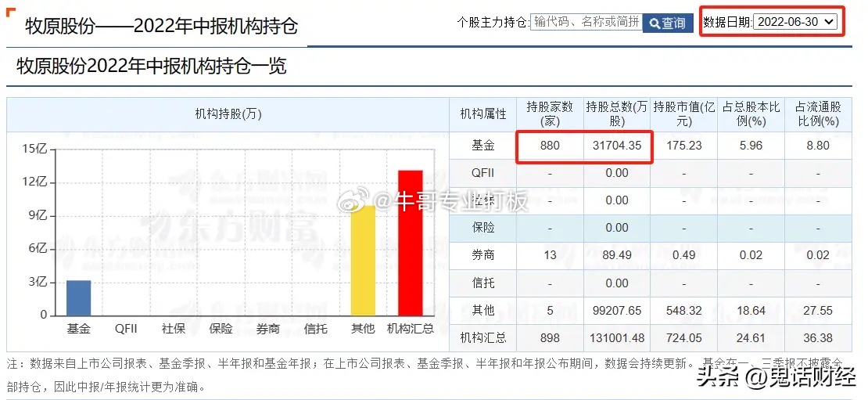This screenshot has width=868, height=400.
Task: Select the 机构属性 column header
Action: click(482, 114)
